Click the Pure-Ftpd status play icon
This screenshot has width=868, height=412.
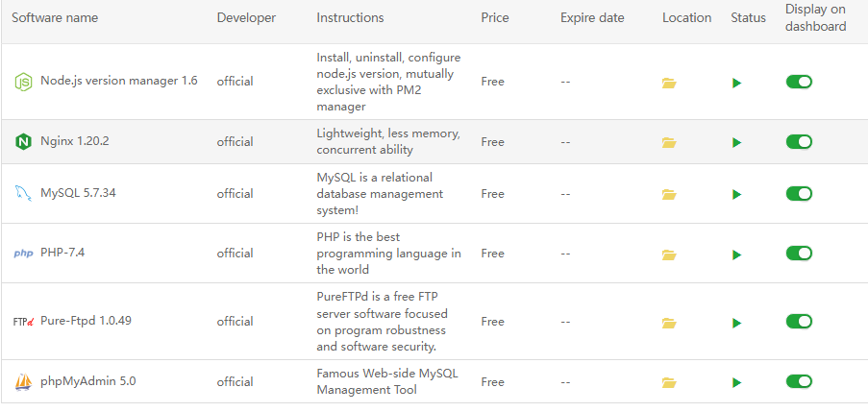(736, 322)
